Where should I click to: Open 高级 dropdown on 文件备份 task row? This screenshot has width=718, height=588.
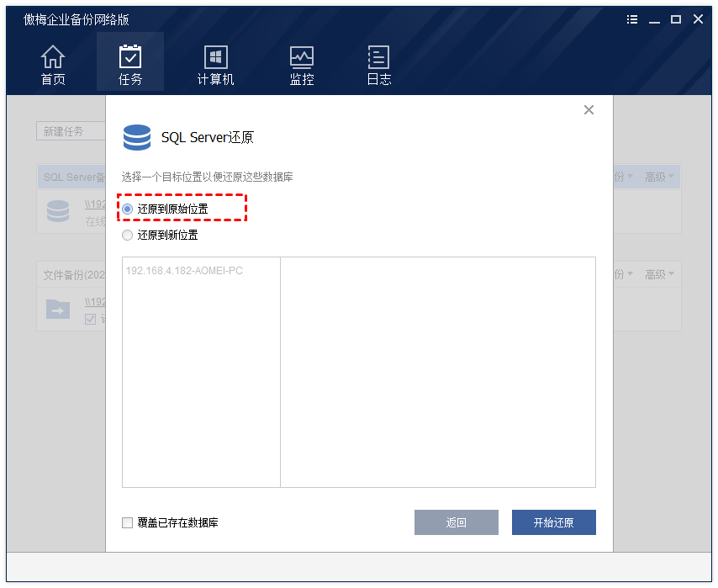tap(659, 274)
